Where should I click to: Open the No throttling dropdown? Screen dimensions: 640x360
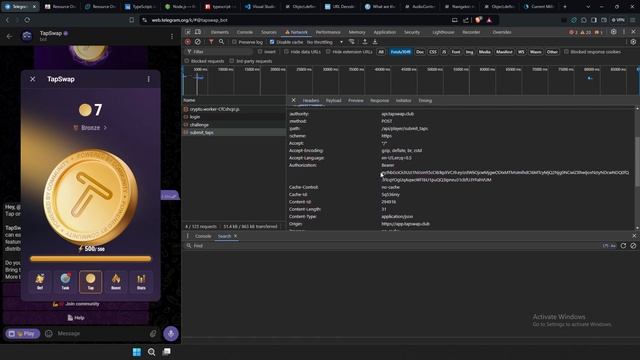click(x=324, y=42)
